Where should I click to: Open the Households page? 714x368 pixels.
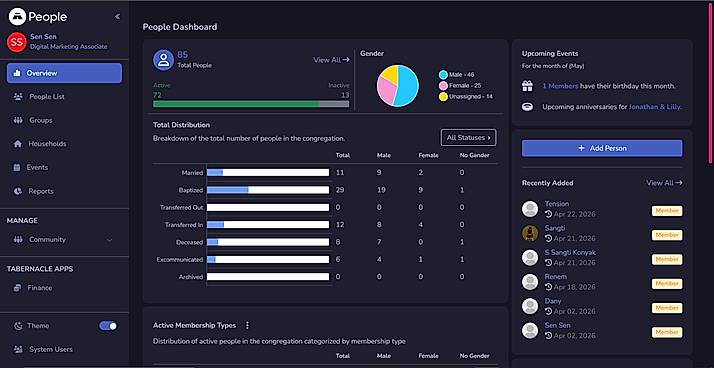coord(47,144)
